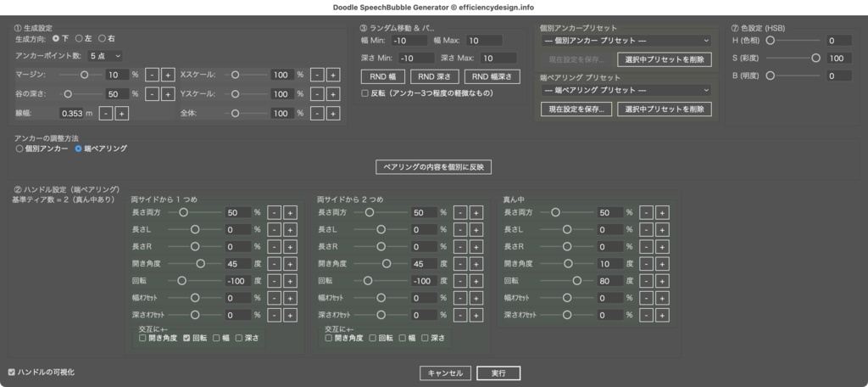Click the マージン slider handle
This screenshot has height=387, width=868.
tap(84, 75)
